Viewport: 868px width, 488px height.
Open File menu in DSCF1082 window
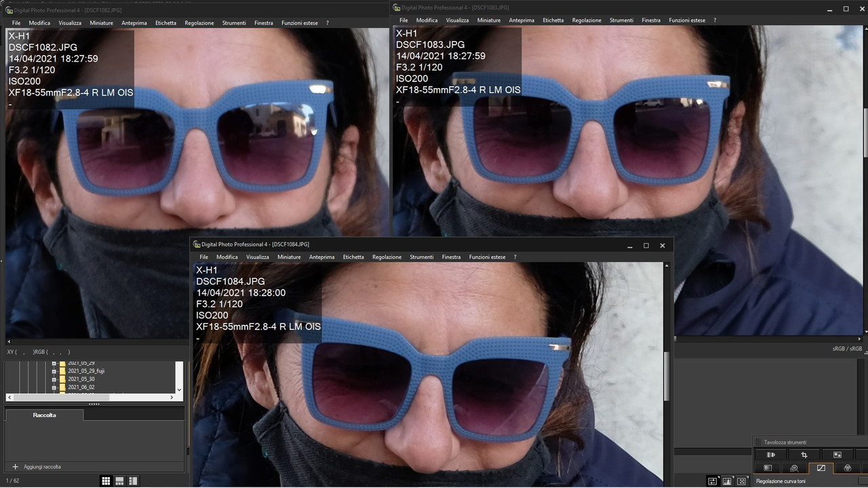[x=16, y=23]
